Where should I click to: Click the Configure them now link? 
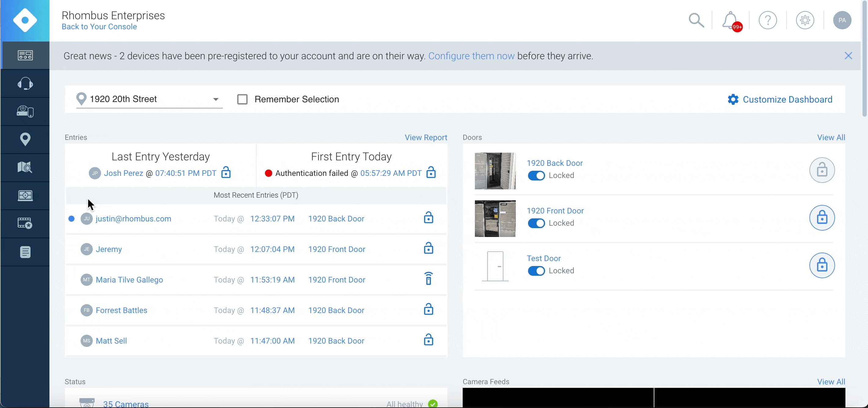point(472,56)
